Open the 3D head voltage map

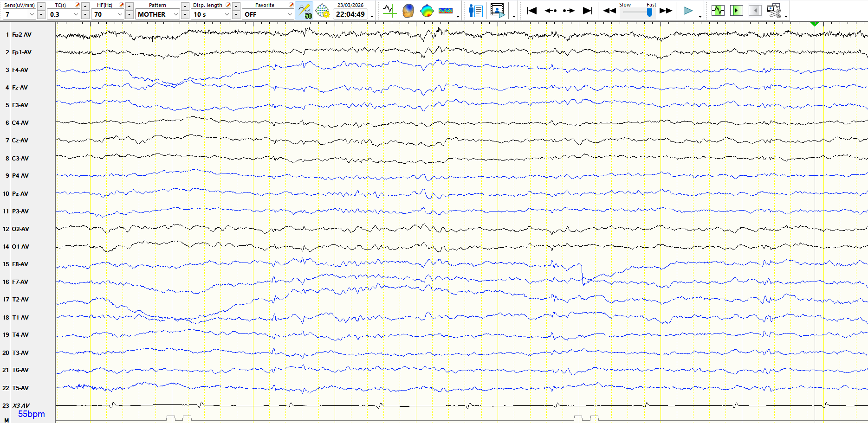coord(408,10)
